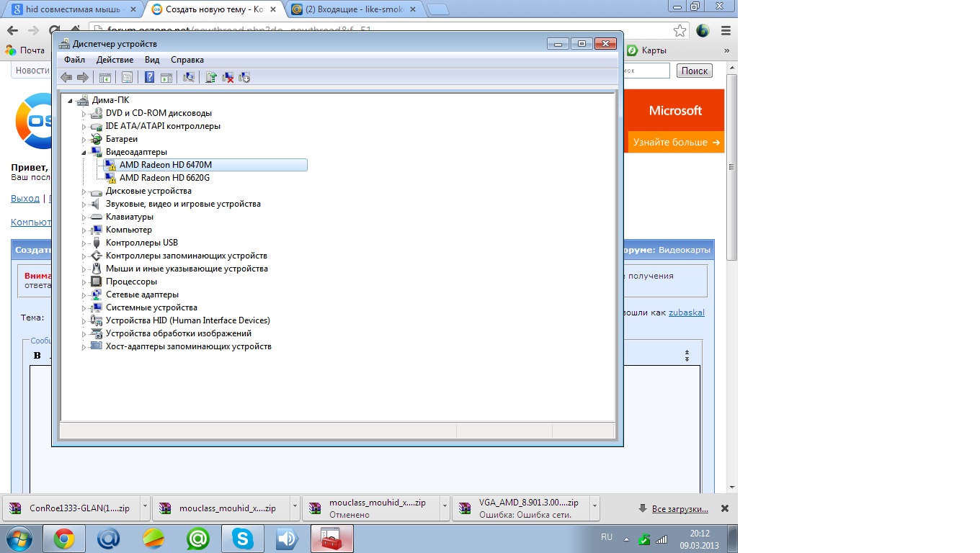Image resolution: width=980 pixels, height=553 pixels.
Task: Select AMD Radeon HD 6620G device
Action: click(x=164, y=178)
